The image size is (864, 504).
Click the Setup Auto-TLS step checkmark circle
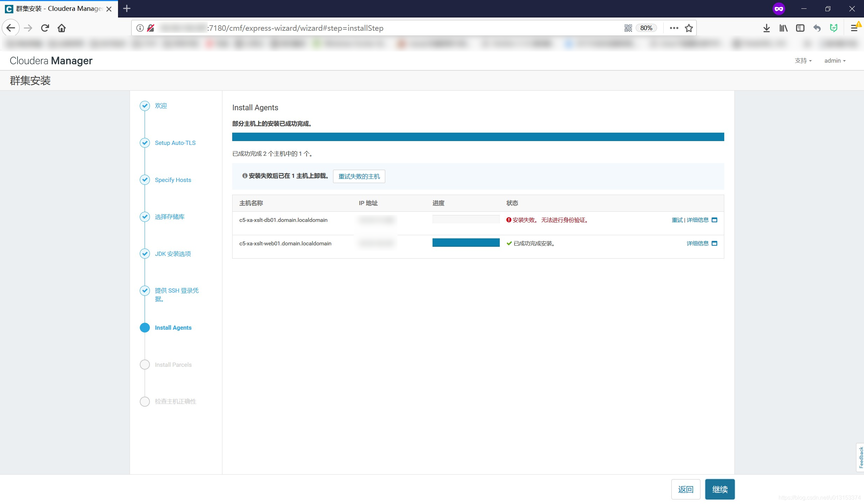coord(145,143)
